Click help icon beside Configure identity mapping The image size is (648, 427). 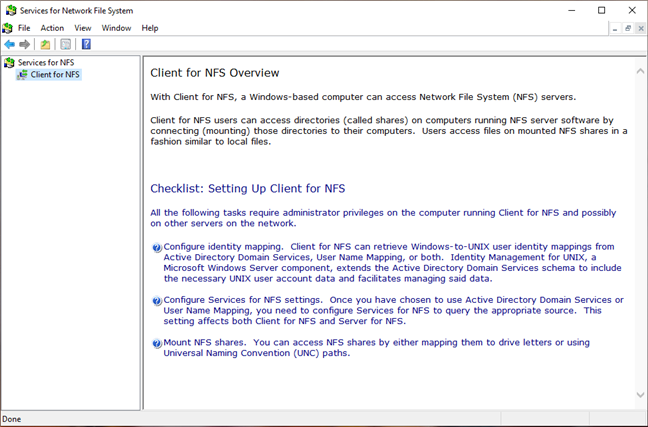click(156, 247)
